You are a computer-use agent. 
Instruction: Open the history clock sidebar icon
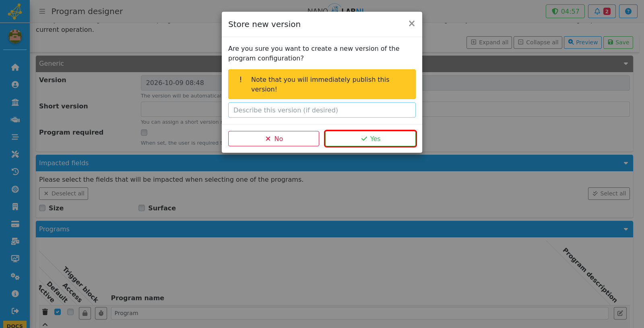(15, 172)
